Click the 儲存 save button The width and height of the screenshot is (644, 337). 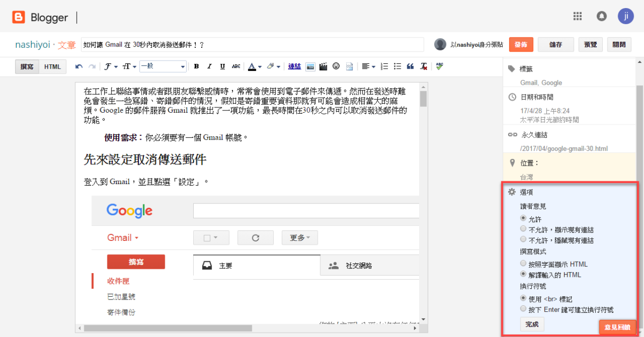555,45
